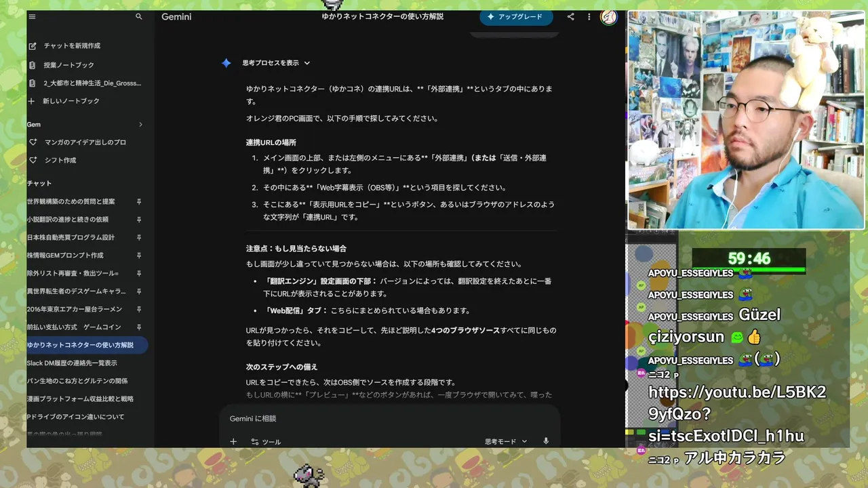Screen dimensions: 868x488
Task: Open chat 世界観構築のための質問と提案
Action: (71, 202)
